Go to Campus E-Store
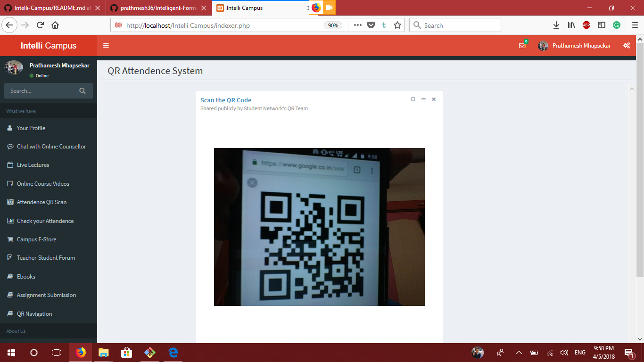The width and height of the screenshot is (644, 362). click(x=49, y=239)
